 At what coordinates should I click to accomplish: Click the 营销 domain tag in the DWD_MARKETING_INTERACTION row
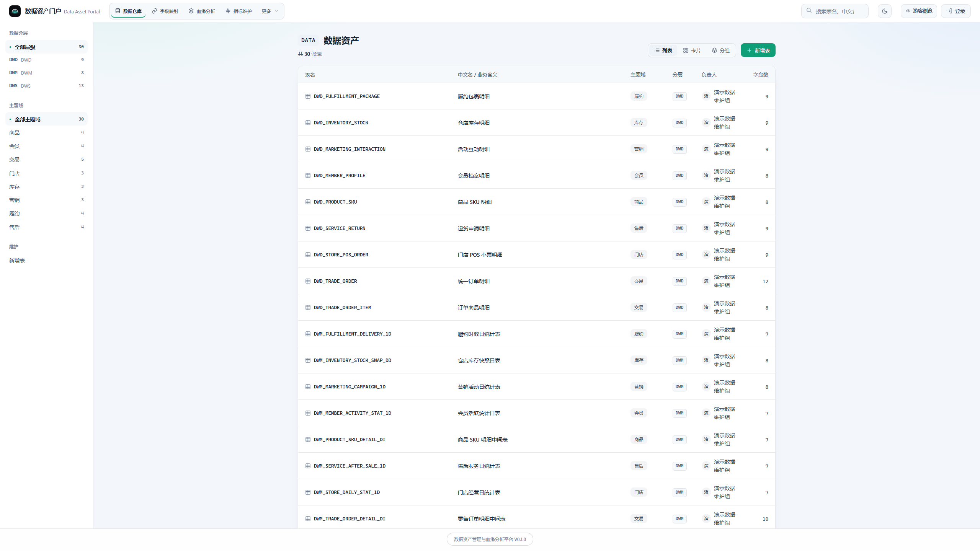tap(639, 149)
